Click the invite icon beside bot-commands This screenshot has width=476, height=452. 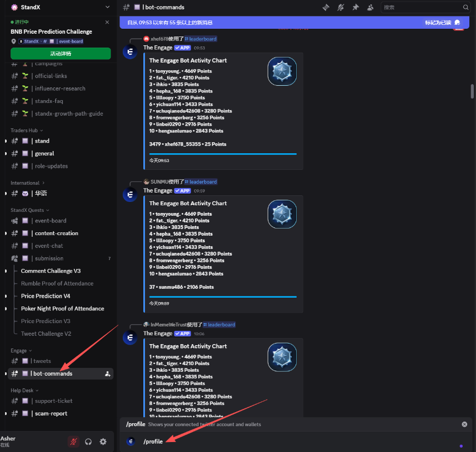[107, 374]
